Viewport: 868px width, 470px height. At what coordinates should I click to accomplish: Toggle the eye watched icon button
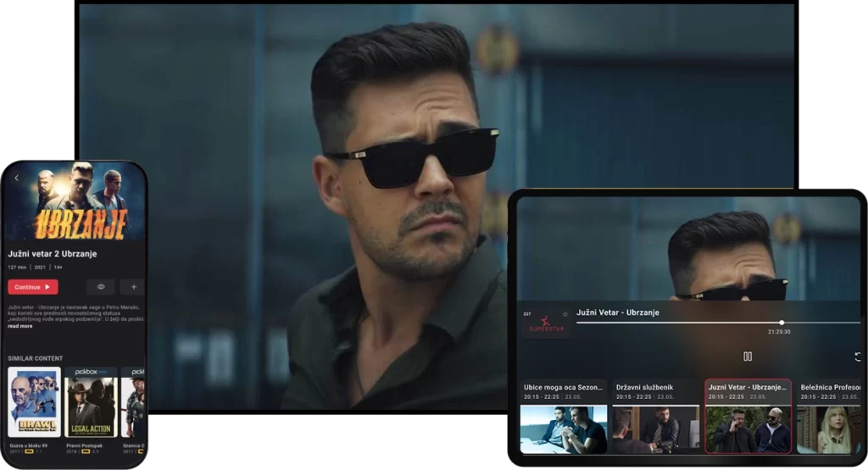click(101, 287)
